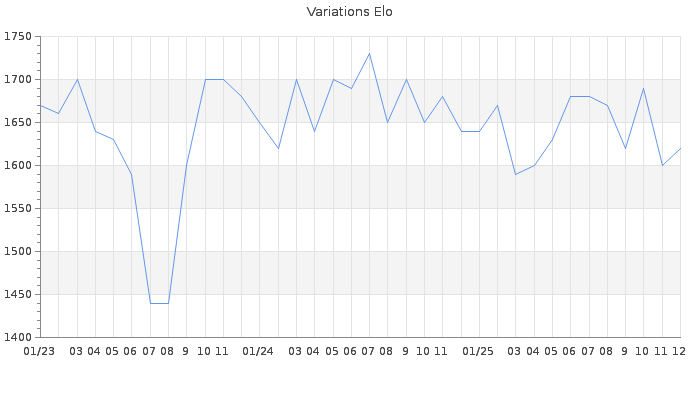Image resolution: width=700 pixels, height=400 pixels.
Task: Select the 1650 y-axis label
Action: click(x=18, y=123)
